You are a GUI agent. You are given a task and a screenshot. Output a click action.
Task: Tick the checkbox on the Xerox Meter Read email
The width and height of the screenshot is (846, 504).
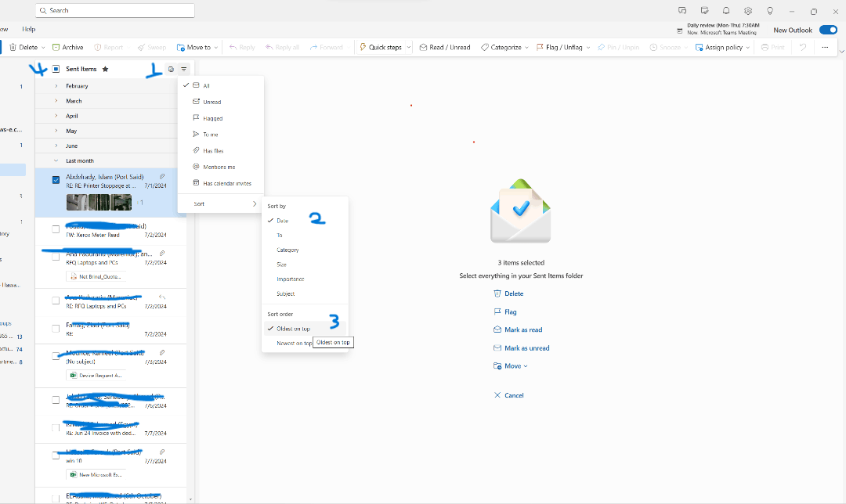[x=55, y=227]
